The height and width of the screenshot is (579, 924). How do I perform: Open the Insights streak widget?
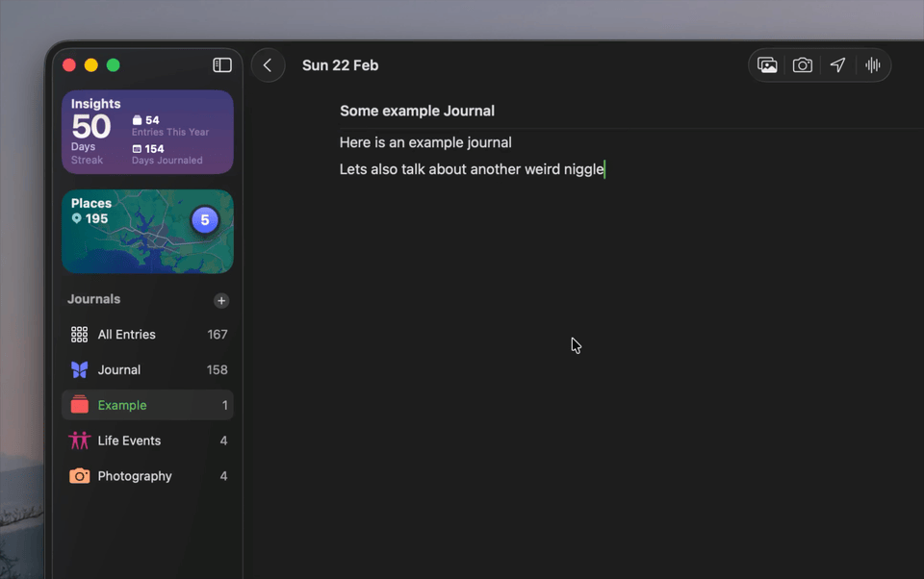click(x=146, y=135)
